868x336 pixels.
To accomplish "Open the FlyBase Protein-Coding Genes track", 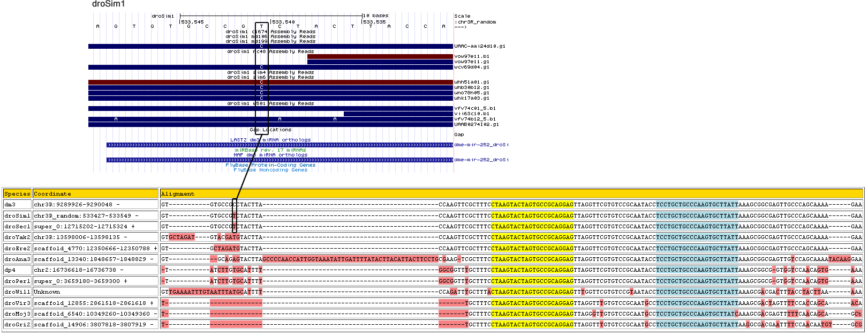I will 270,165.
